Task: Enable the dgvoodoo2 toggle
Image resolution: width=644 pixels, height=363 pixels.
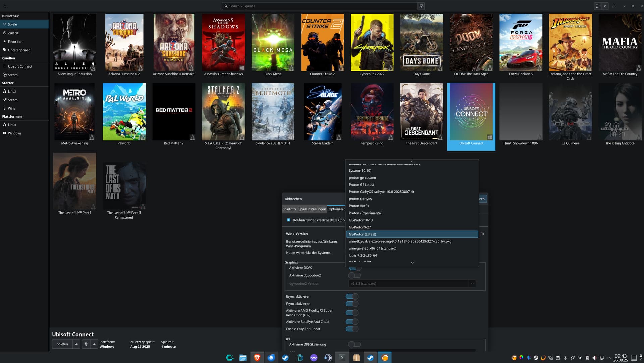Action: click(x=354, y=275)
